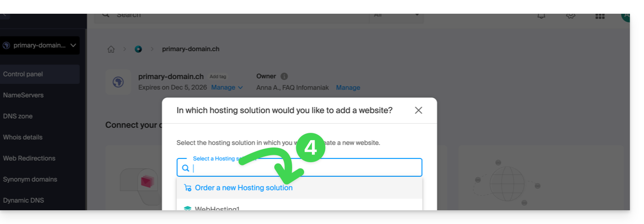Click the domain globe breadcrumb icon
The width and height of the screenshot is (644, 224).
click(x=138, y=49)
